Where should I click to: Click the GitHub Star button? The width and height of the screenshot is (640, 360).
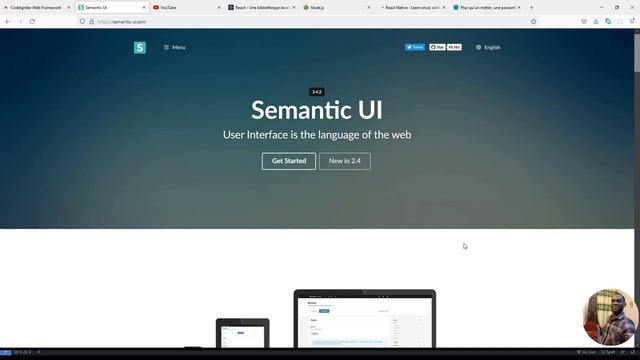click(437, 47)
